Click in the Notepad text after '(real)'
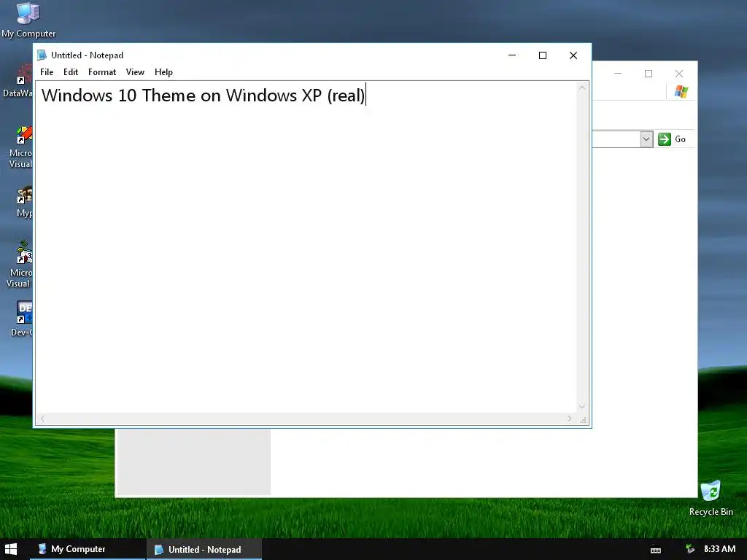This screenshot has width=747, height=560. pos(366,96)
